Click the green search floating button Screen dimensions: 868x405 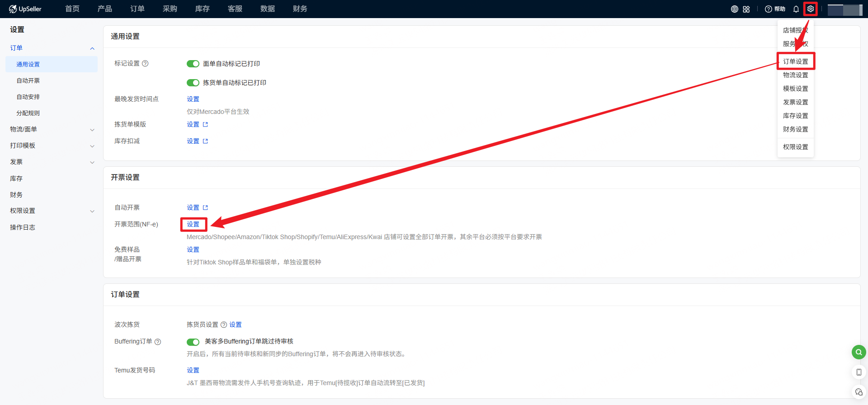tap(859, 352)
